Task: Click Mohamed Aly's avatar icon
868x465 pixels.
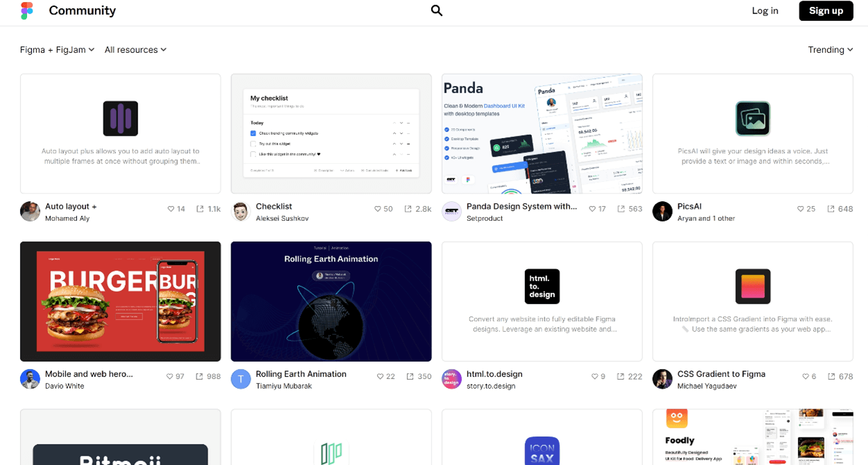Action: 30,212
